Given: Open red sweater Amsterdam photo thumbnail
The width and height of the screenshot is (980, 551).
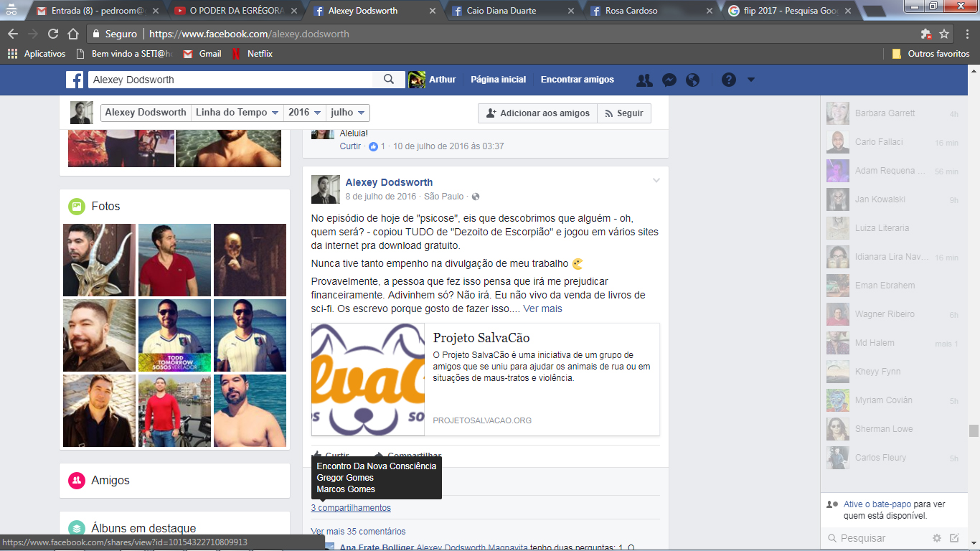Looking at the screenshot, I should pos(174,410).
